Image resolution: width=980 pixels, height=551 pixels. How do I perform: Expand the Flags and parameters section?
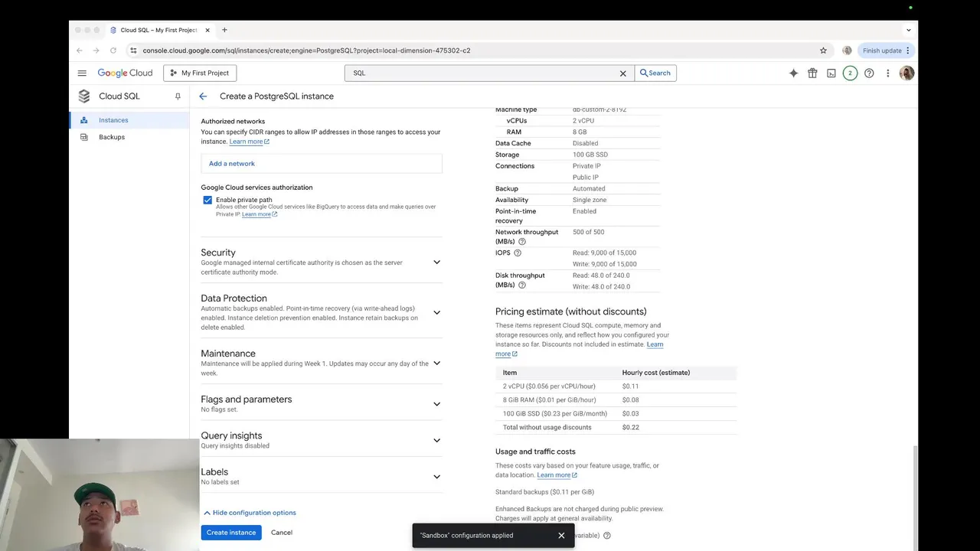tap(437, 404)
